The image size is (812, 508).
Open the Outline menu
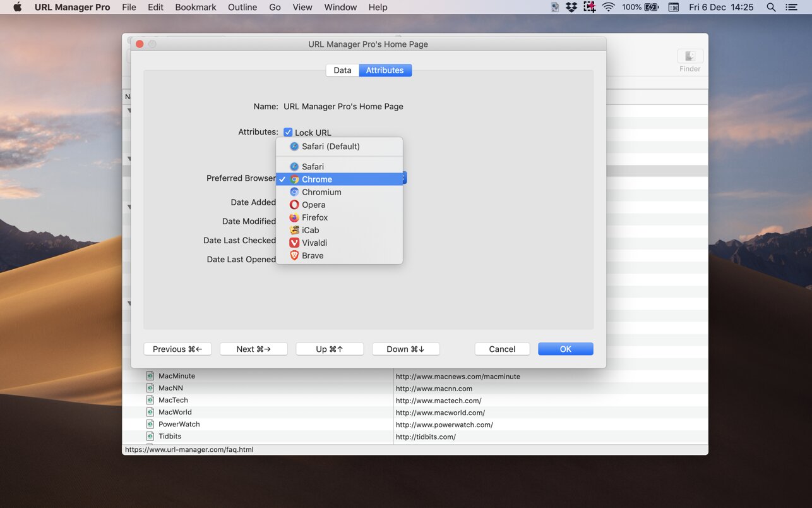pyautogui.click(x=242, y=7)
